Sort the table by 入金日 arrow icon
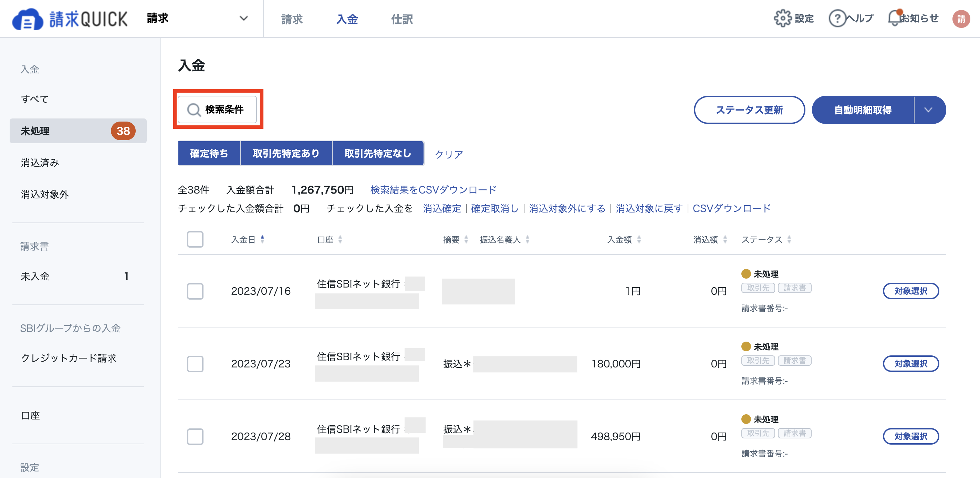 pyautogui.click(x=262, y=239)
